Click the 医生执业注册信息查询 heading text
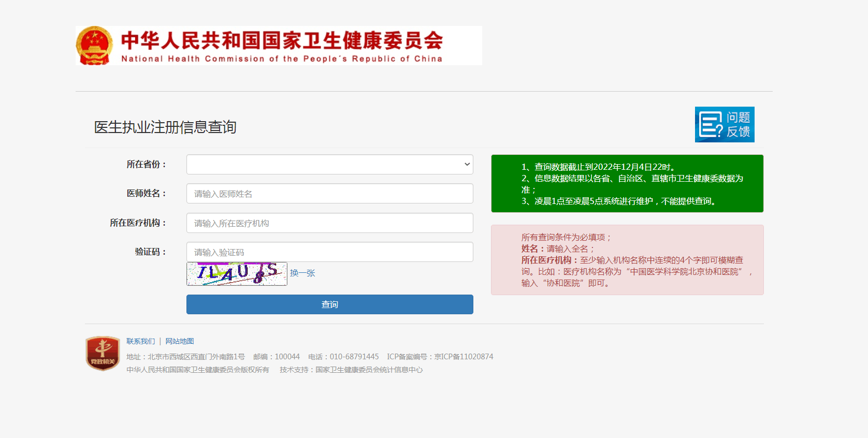 click(x=165, y=127)
